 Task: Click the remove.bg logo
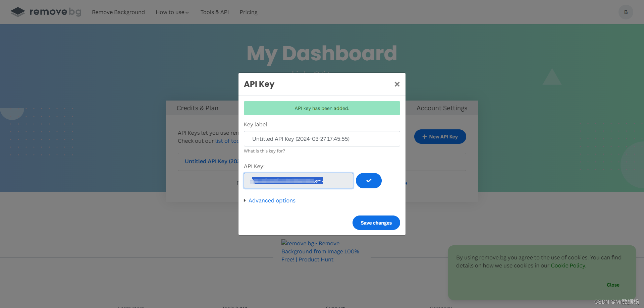pos(46,12)
